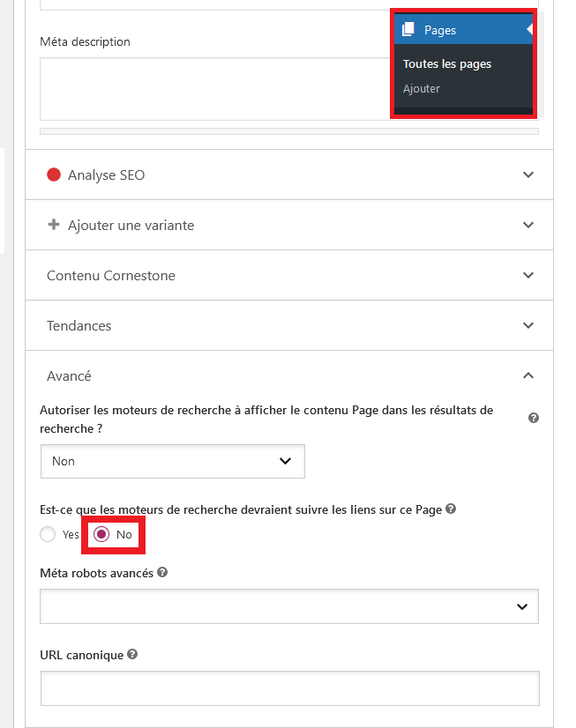This screenshot has height=728, width=576.
Task: Click Ajouter in the Pages submenu
Action: tap(422, 88)
